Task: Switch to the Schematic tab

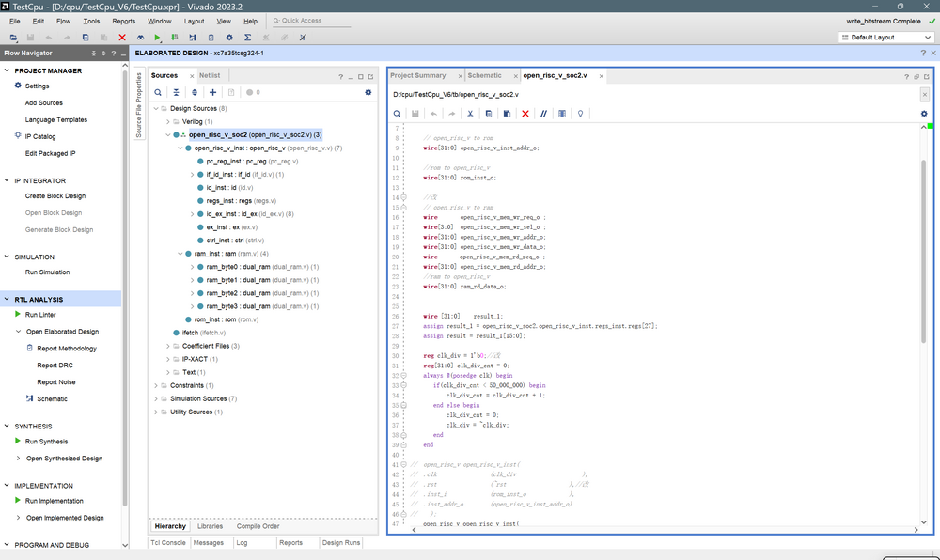Action: click(484, 75)
